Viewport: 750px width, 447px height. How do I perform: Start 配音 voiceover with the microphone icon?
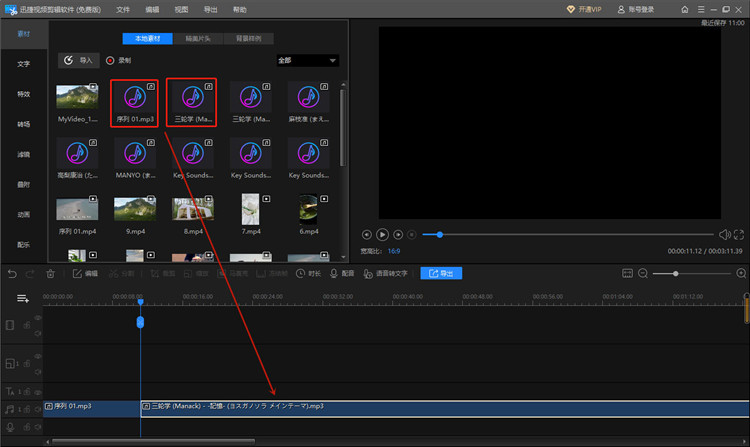tap(342, 273)
